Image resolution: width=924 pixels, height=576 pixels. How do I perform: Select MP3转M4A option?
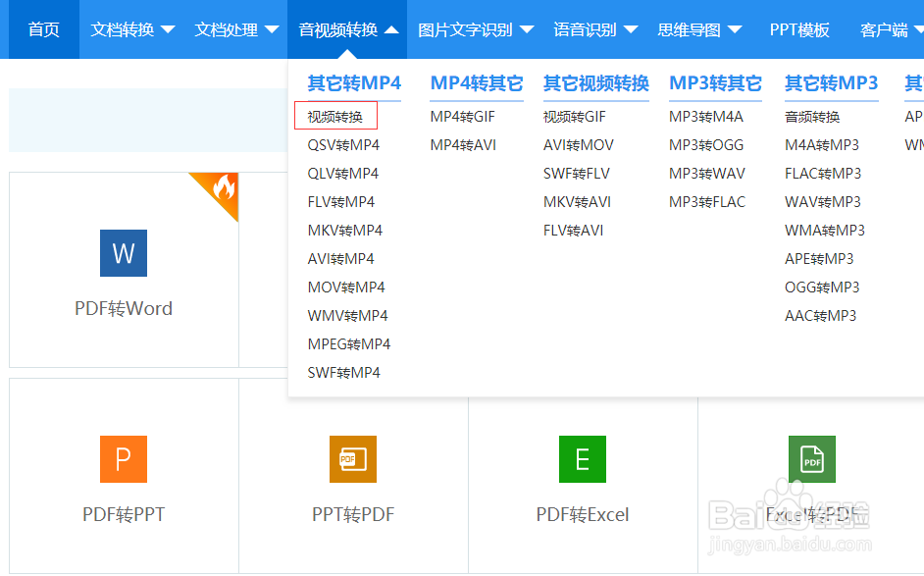[706, 117]
